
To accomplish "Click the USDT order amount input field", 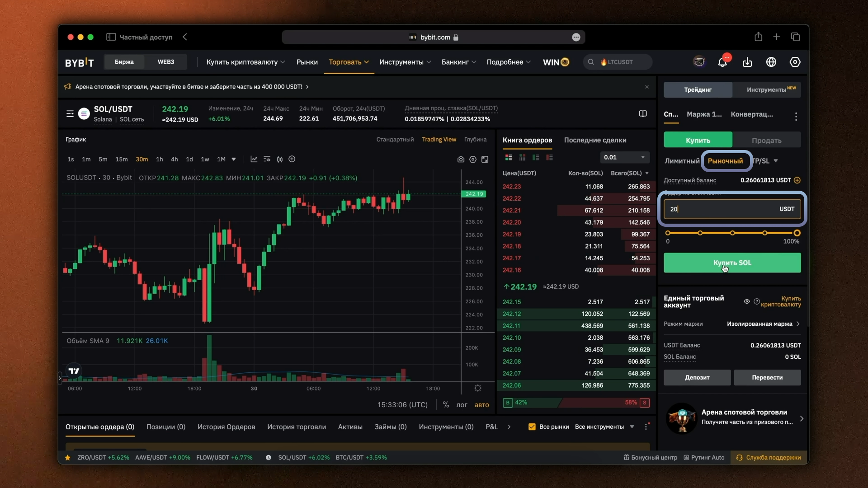I will point(732,209).
